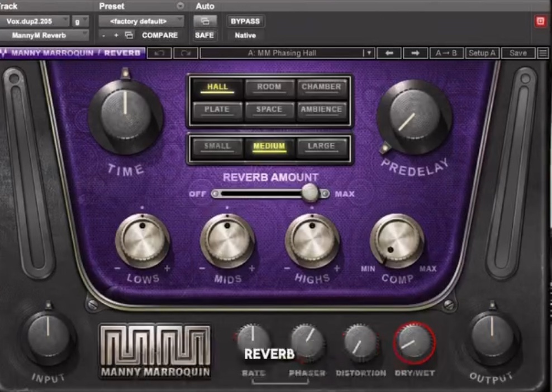Click the Waves undo arrow button
552x392 pixels.
159,53
